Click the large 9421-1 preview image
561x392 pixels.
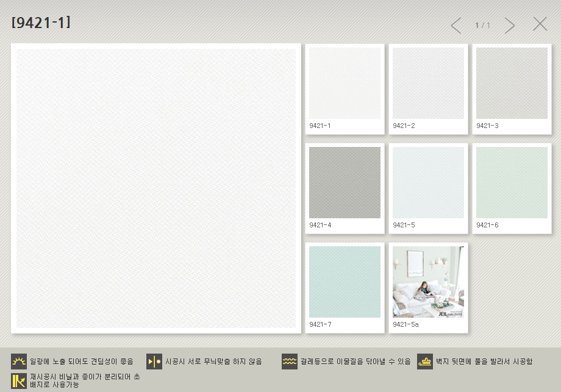pyautogui.click(x=156, y=188)
